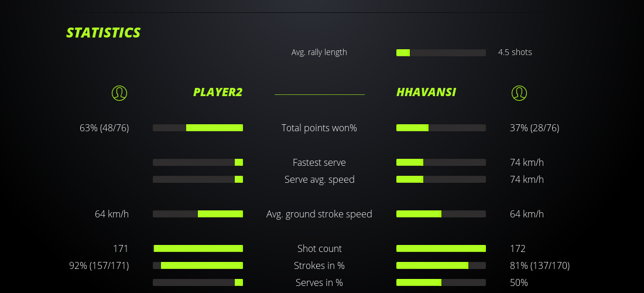Click PLAYER2's Total points won bar
This screenshot has width=644, height=293.
click(198, 128)
